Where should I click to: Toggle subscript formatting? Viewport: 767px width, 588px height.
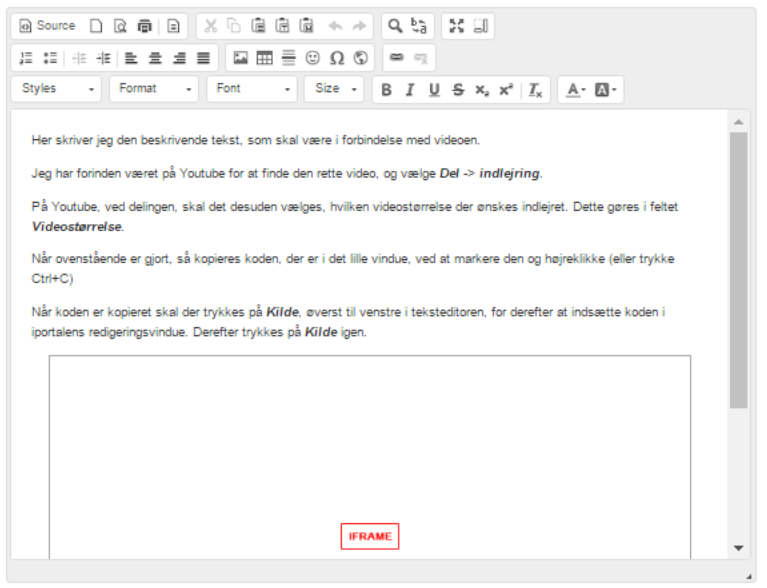tap(482, 90)
